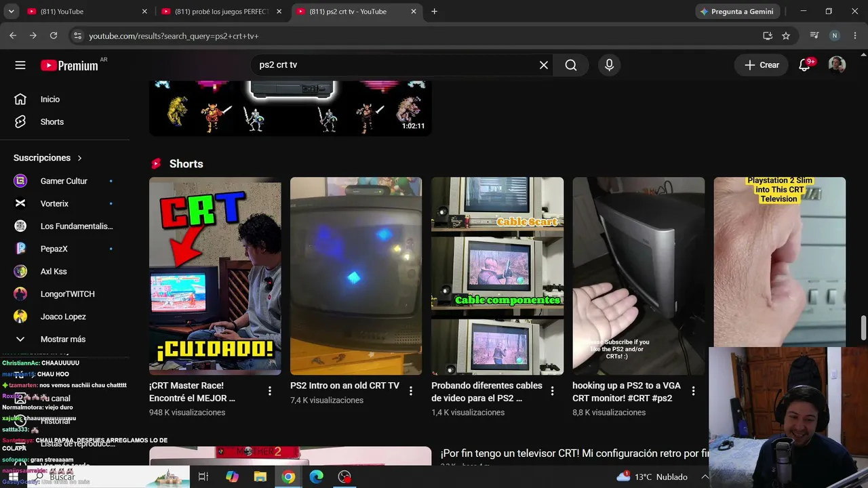The height and width of the screenshot is (488, 868).
Task: Open ¡CRT Master Race! short thumbnail
Action: coord(215,276)
